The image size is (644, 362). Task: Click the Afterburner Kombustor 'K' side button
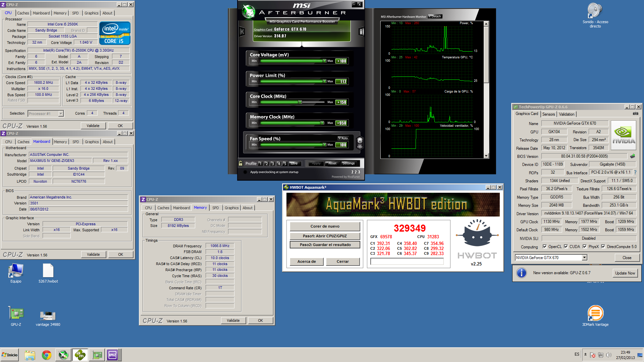242,32
